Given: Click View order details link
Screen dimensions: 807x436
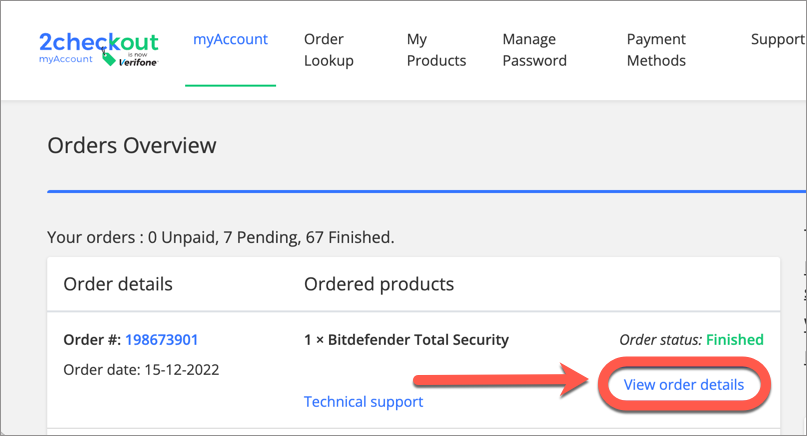Looking at the screenshot, I should tap(684, 385).
